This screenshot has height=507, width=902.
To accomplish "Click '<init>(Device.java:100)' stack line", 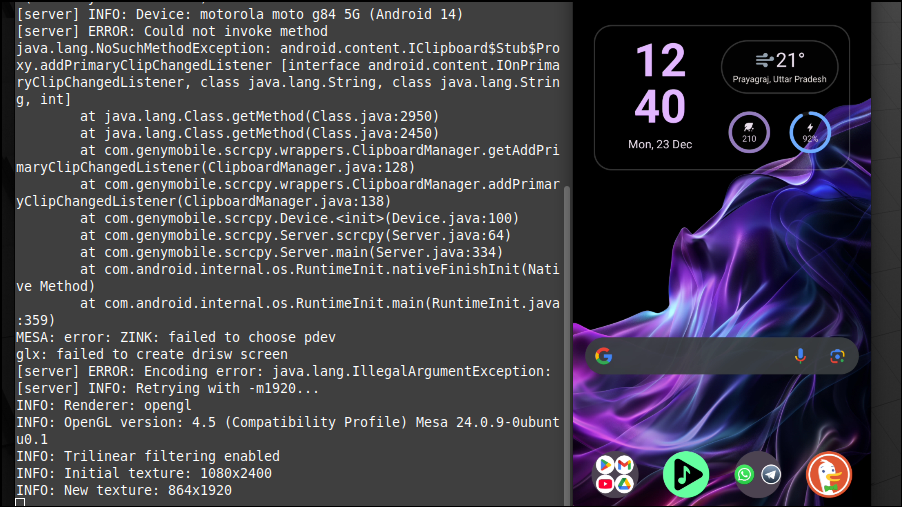I will [299, 218].
